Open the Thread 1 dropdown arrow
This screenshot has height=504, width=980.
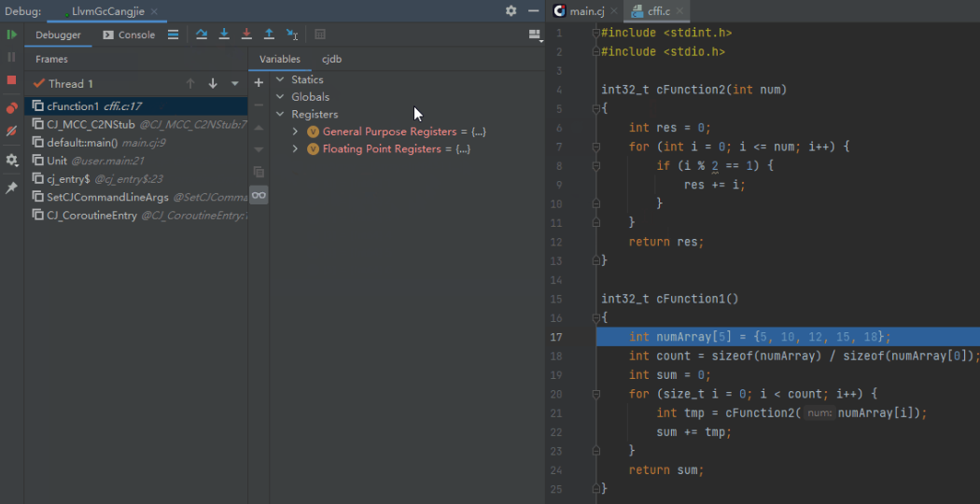(x=235, y=84)
